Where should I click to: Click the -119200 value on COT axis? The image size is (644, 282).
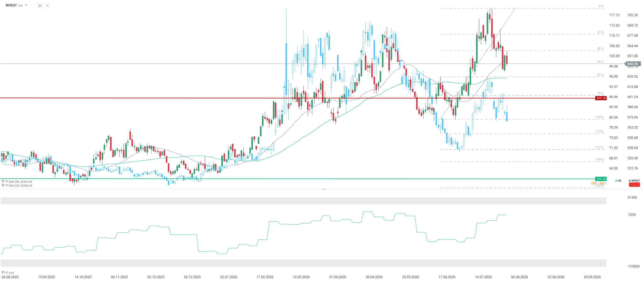[633, 266]
